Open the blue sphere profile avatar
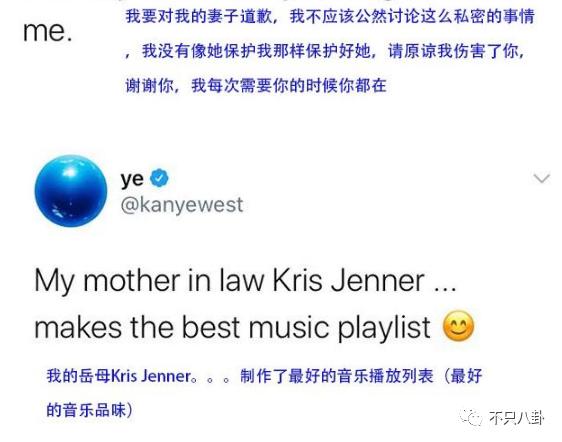 pyautogui.click(x=71, y=191)
